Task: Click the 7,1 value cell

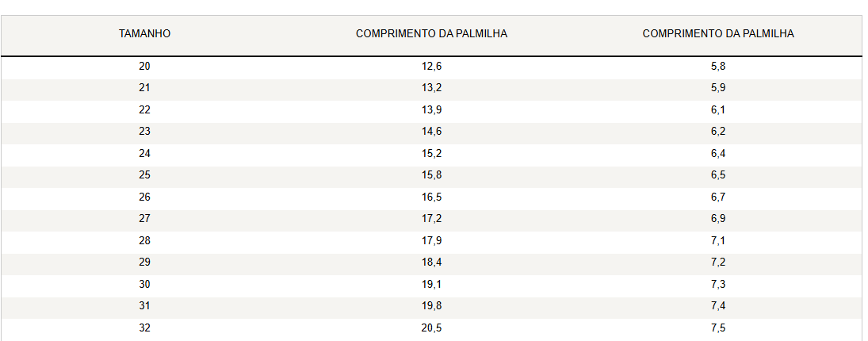Action: tap(718, 241)
